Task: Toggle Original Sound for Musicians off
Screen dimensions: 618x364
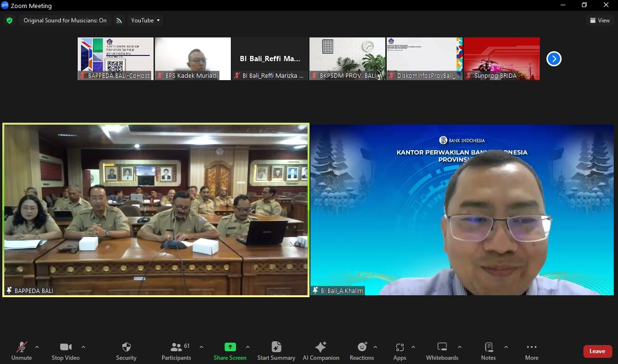Action: pos(65,20)
